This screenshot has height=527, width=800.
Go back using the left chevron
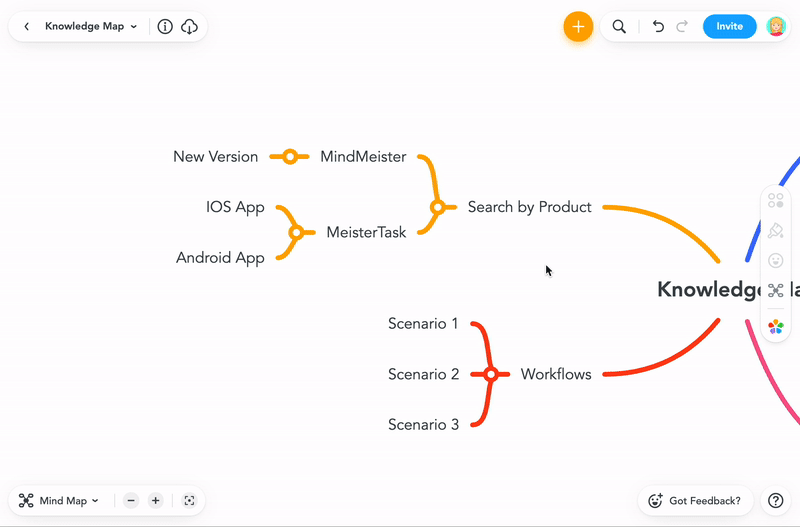(27, 27)
